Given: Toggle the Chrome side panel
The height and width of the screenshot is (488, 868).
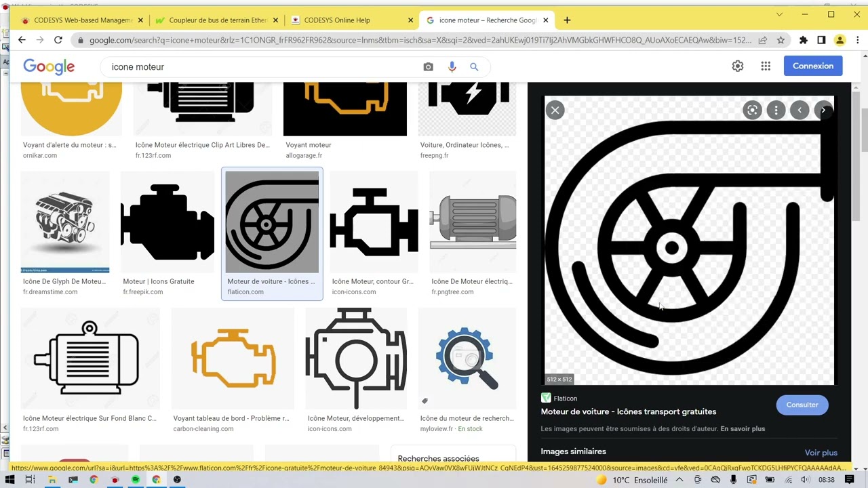Looking at the screenshot, I should 821,40.
